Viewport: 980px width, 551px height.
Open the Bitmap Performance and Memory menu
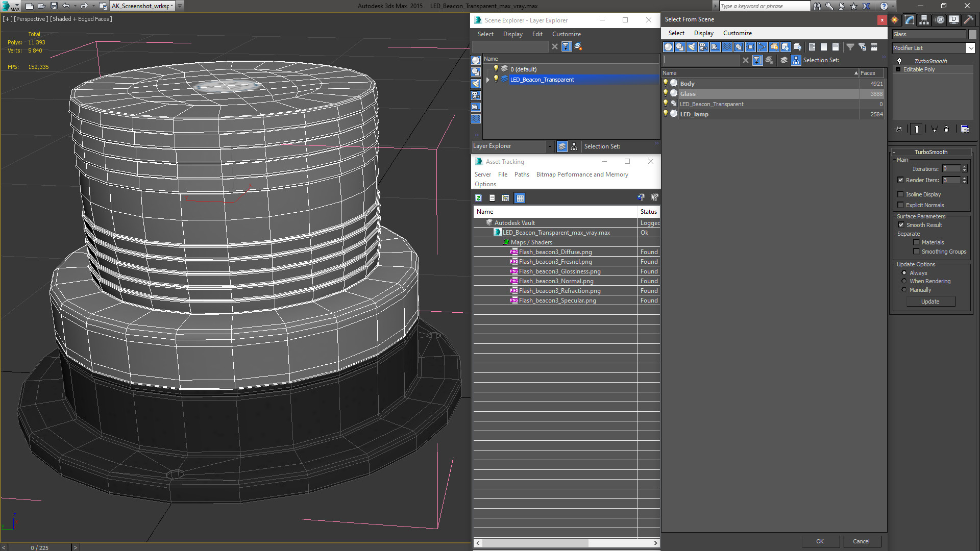pyautogui.click(x=582, y=174)
